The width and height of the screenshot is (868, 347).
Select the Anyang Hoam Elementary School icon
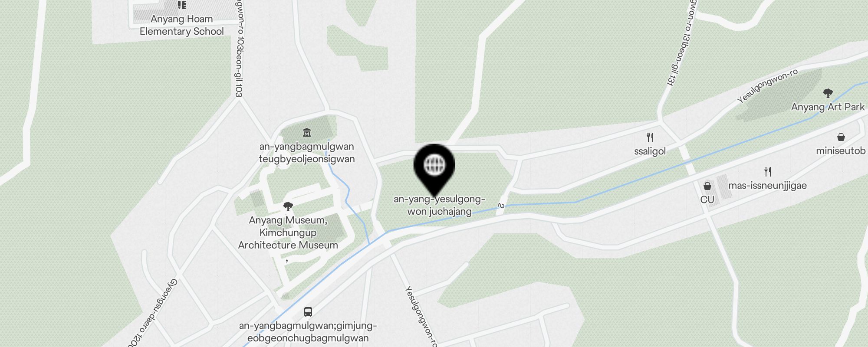(x=182, y=5)
